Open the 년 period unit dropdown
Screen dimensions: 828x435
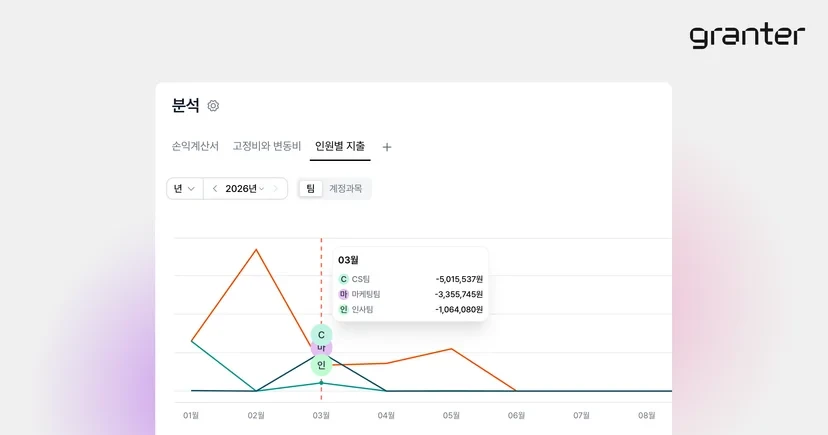pos(184,188)
